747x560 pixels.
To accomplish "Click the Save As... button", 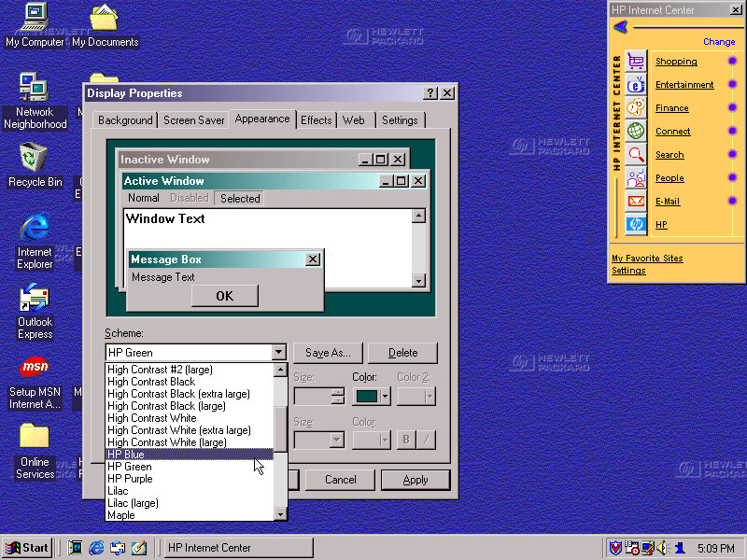I will (x=328, y=353).
